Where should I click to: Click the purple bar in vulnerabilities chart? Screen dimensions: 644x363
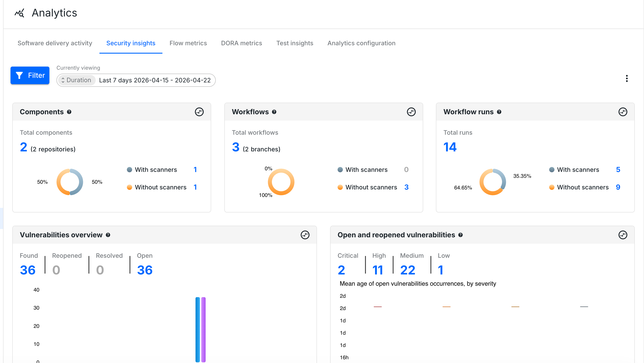point(203,329)
